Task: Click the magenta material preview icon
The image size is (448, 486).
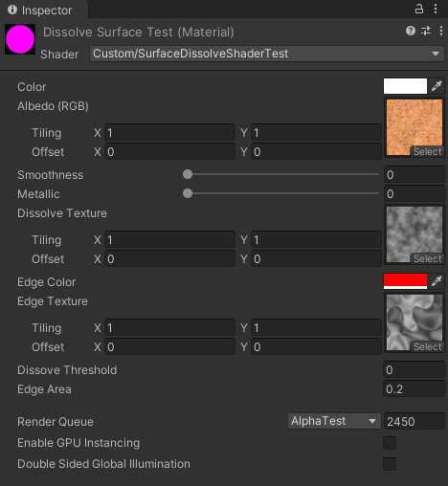Action: (x=20, y=39)
